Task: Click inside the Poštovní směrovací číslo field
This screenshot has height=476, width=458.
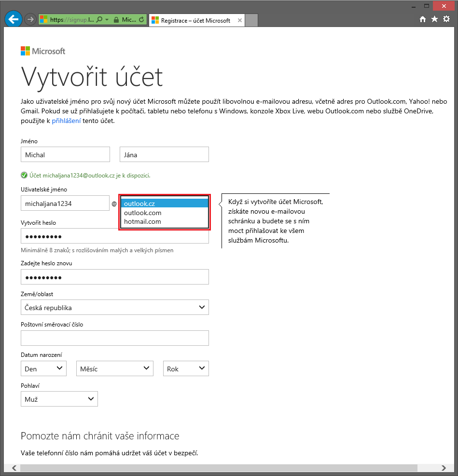Action: [x=114, y=338]
